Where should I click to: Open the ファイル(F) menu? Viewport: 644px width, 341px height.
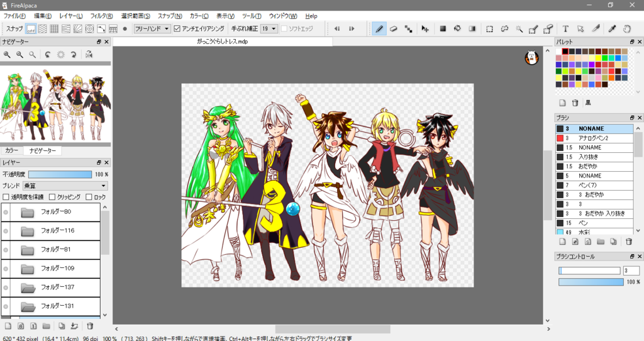15,16
